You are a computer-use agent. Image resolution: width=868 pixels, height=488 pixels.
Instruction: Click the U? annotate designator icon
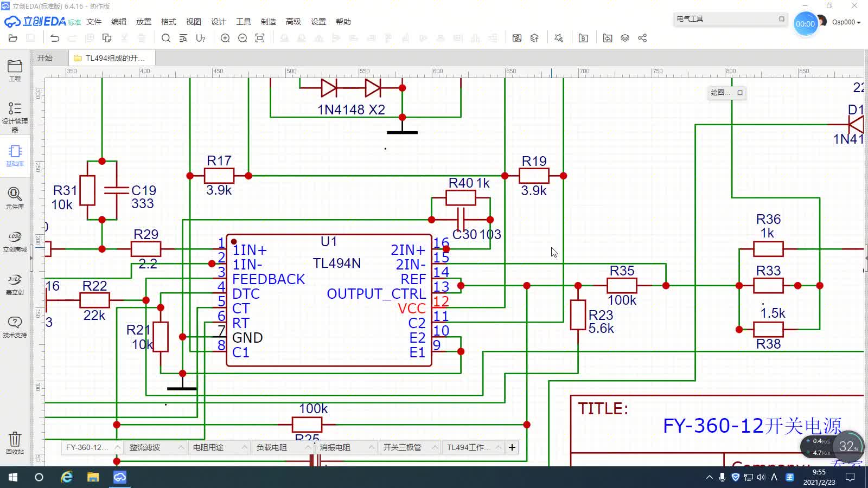click(x=201, y=38)
